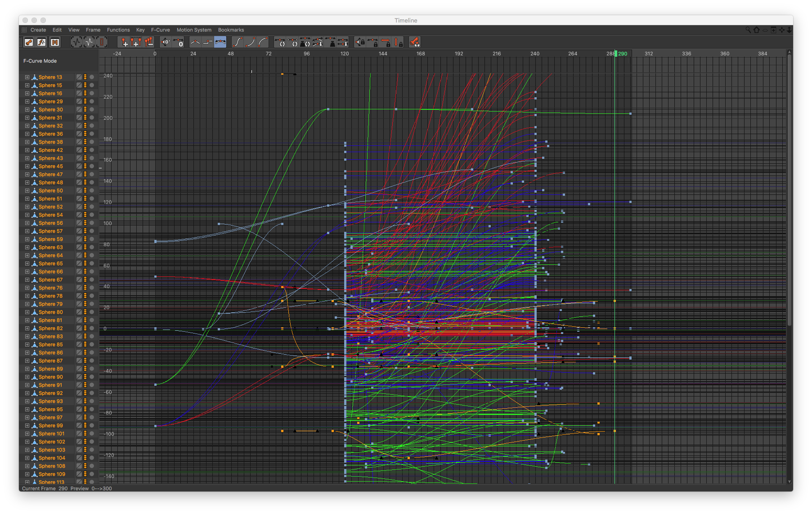Viewport: 812px width, 514px height.
Task: Click the Delete Markers minus icon
Action: pyautogui.click(x=148, y=42)
